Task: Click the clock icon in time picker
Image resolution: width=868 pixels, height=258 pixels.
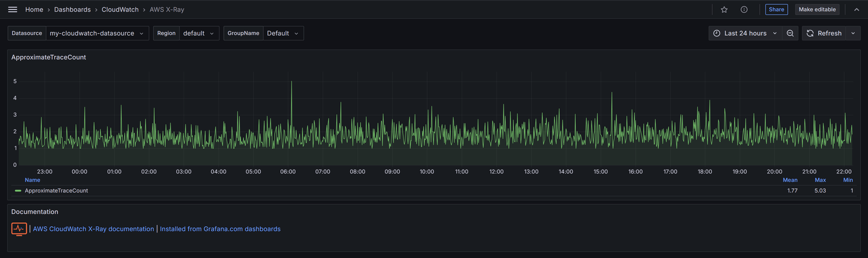Action: (x=717, y=34)
